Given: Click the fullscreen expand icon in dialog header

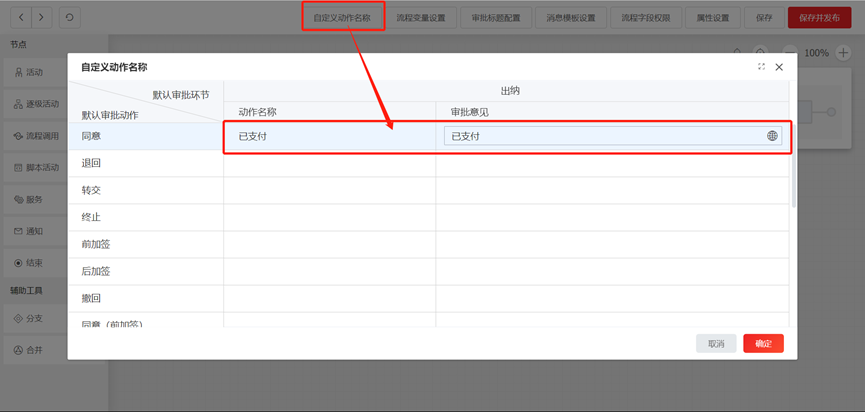Looking at the screenshot, I should (x=761, y=67).
